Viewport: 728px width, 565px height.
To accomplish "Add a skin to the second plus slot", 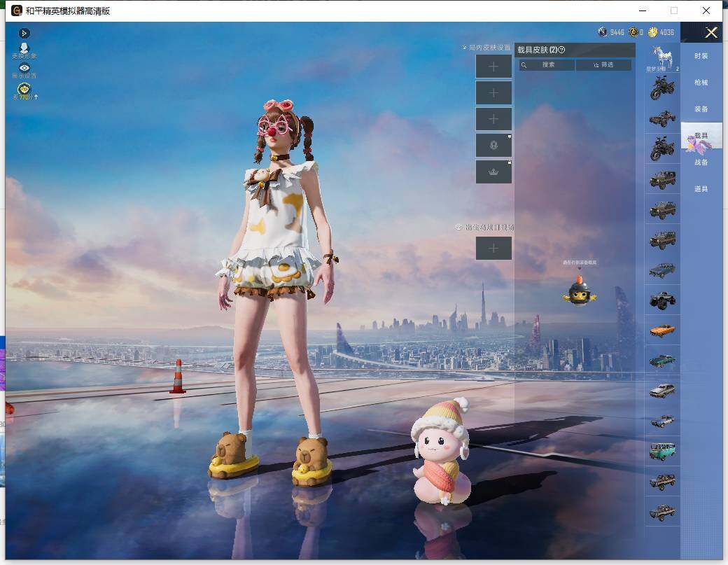I will click(x=493, y=93).
